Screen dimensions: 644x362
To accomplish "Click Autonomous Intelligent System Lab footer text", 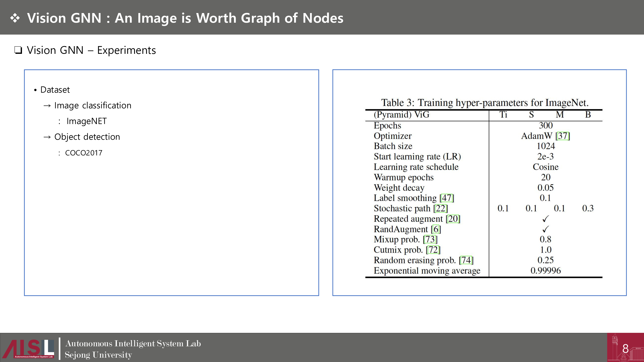I will pos(133,343).
